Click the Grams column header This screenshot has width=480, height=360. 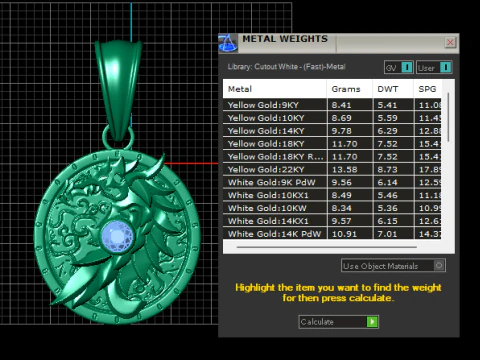coord(350,89)
